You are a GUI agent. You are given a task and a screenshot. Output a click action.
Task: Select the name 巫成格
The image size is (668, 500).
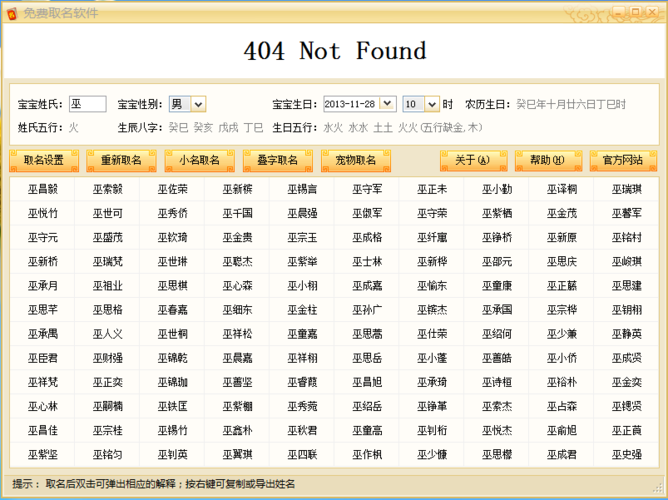pos(367,237)
